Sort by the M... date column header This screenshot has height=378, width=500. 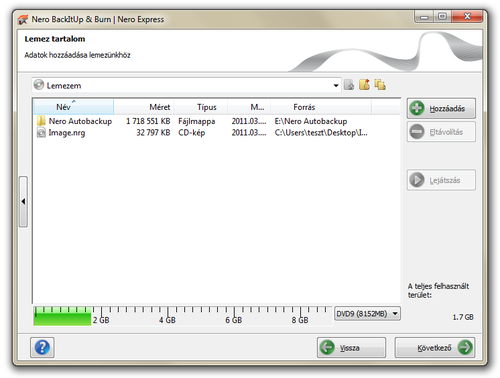click(x=249, y=107)
